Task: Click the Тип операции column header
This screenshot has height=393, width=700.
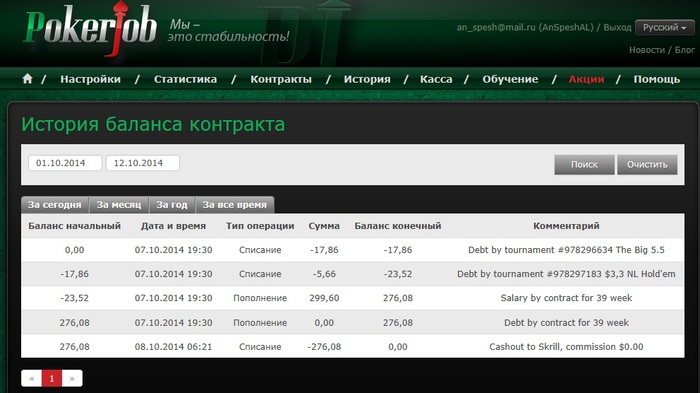Action: 260,226
